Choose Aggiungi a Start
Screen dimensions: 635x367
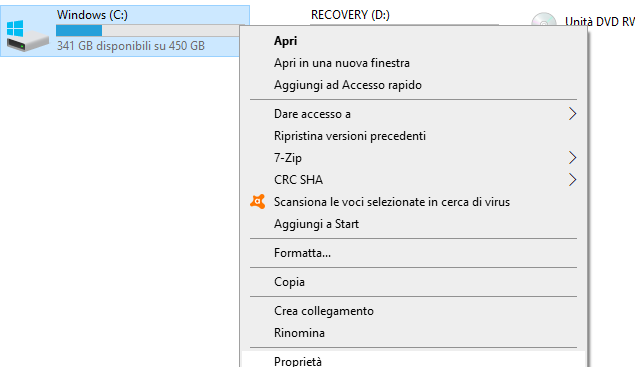[413, 224]
